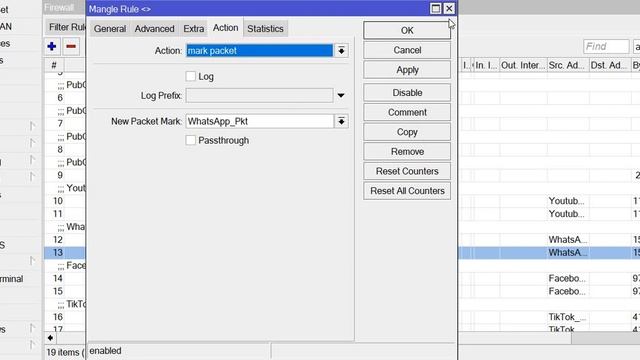This screenshot has width=640, height=360.
Task: Sort by the # column header
Action: coord(54,65)
